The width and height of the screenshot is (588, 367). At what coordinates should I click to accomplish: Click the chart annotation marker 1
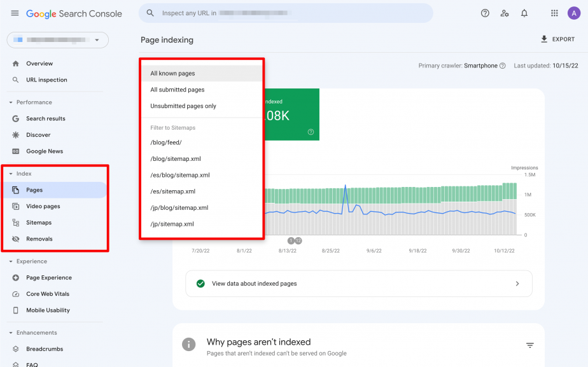(291, 240)
